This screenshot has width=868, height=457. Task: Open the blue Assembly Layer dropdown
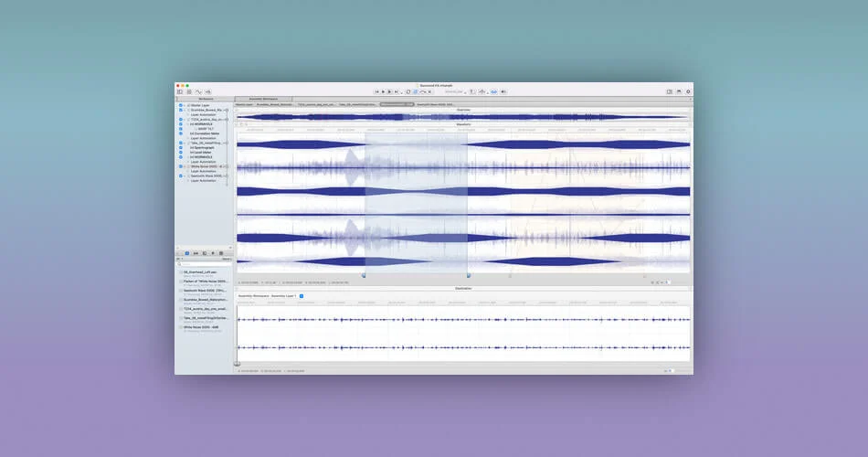tap(302, 296)
